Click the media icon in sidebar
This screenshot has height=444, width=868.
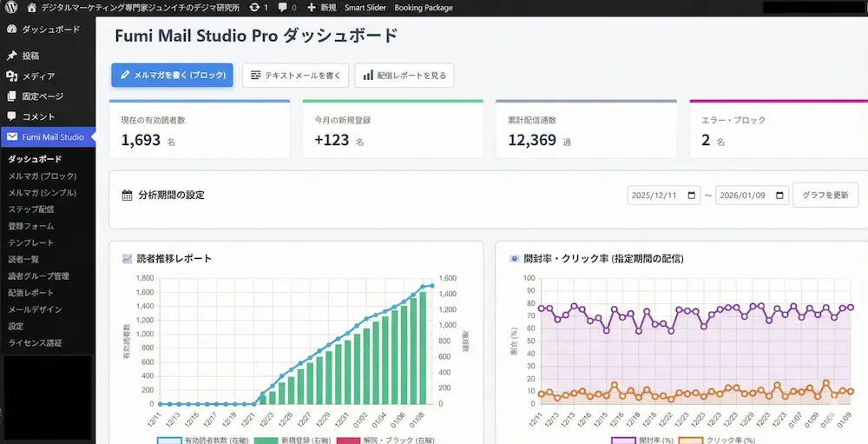pyautogui.click(x=11, y=76)
